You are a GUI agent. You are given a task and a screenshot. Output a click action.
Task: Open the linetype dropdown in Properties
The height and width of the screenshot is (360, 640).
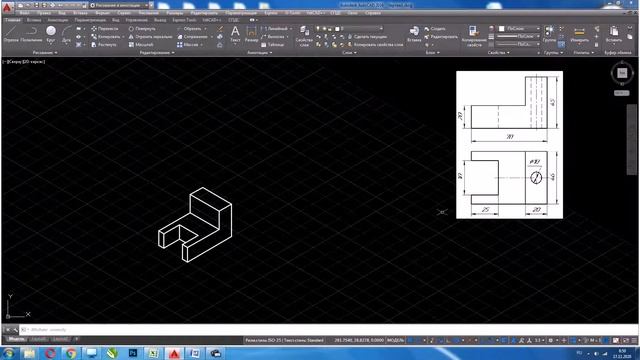518,44
